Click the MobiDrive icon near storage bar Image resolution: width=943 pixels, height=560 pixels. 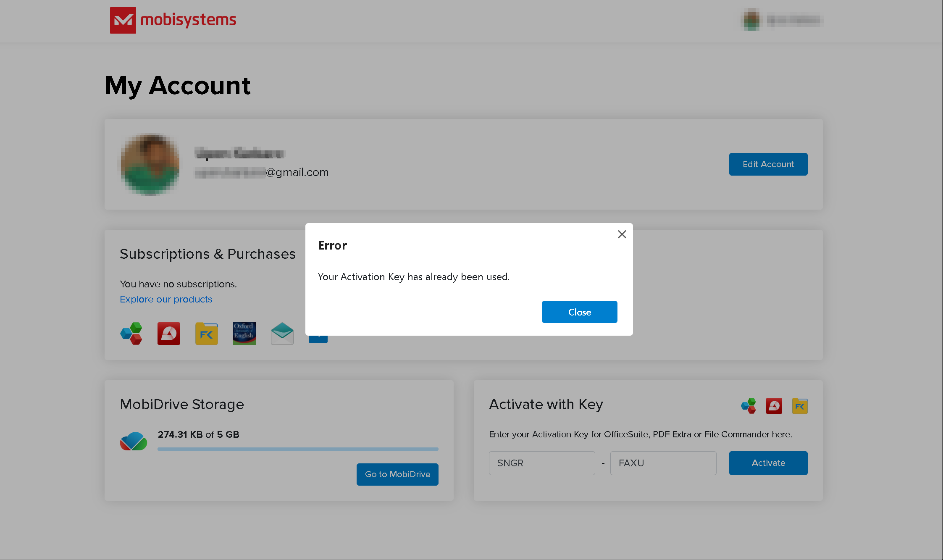point(133,440)
